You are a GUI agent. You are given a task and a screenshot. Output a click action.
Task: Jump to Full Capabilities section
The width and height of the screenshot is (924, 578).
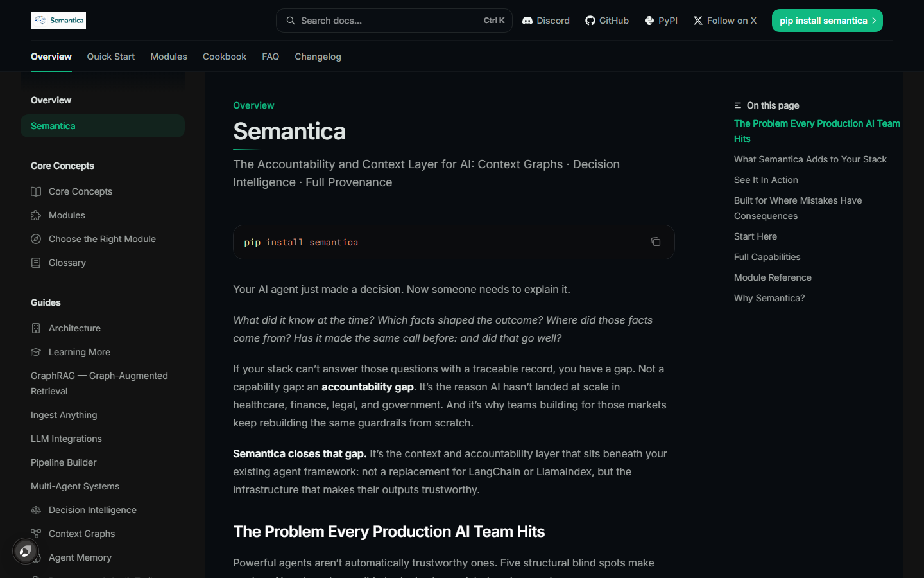pos(767,257)
